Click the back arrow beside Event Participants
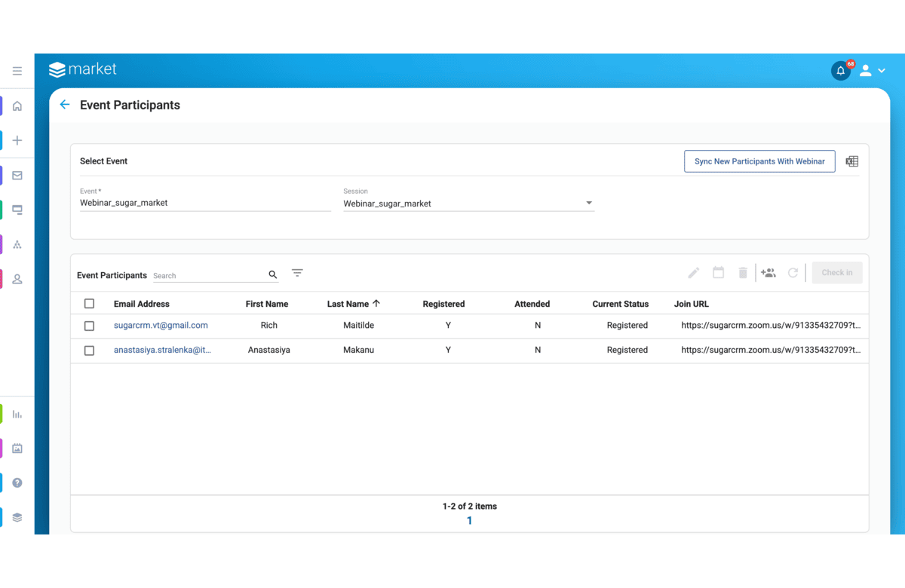This screenshot has height=588, width=905. click(x=65, y=105)
